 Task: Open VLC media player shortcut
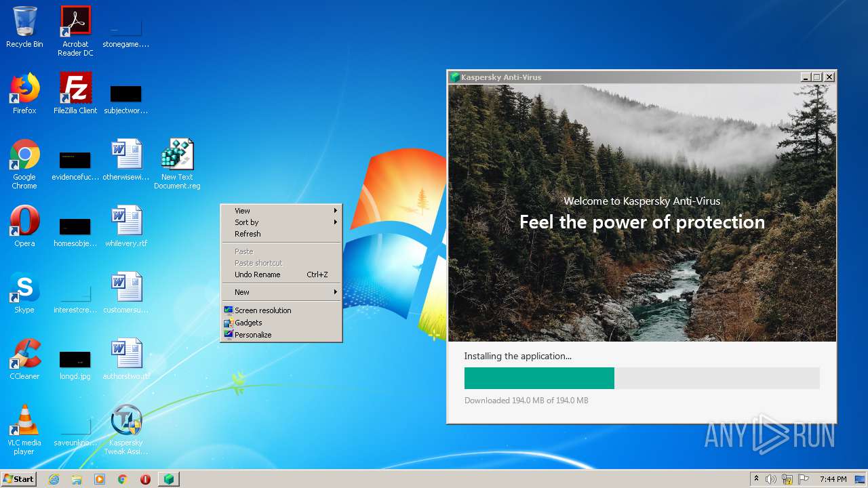pyautogui.click(x=24, y=430)
